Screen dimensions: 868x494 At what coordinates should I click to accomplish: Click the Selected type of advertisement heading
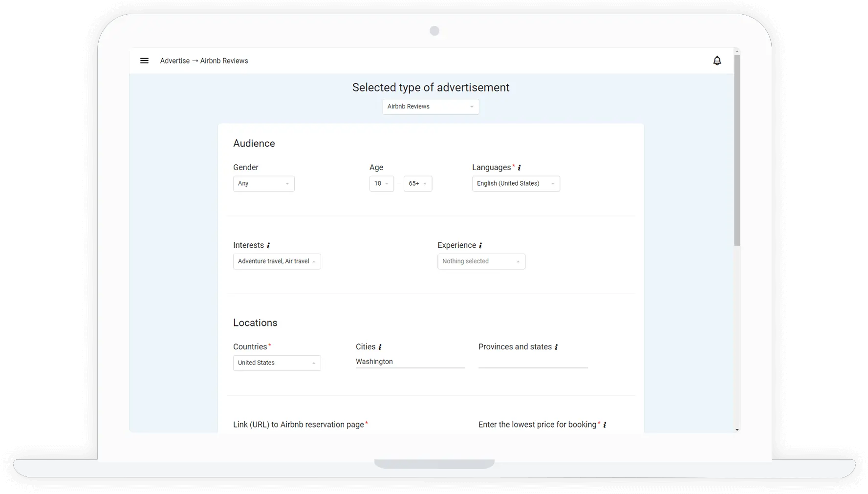[x=431, y=87]
